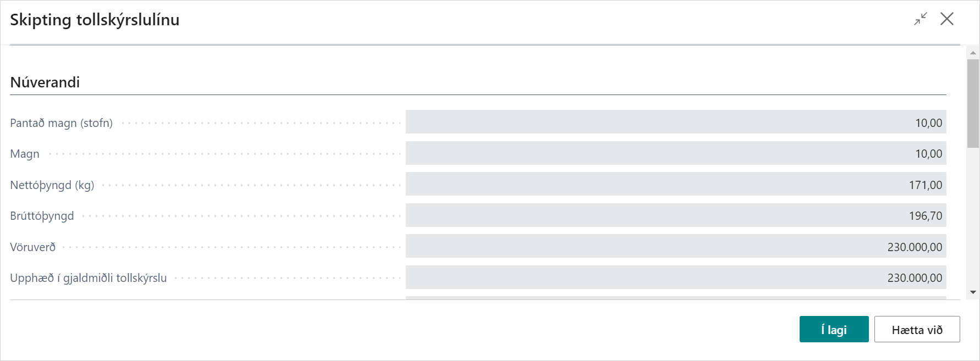Click the scrollbar down arrow
The width and height of the screenshot is (980, 361).
tap(973, 292)
